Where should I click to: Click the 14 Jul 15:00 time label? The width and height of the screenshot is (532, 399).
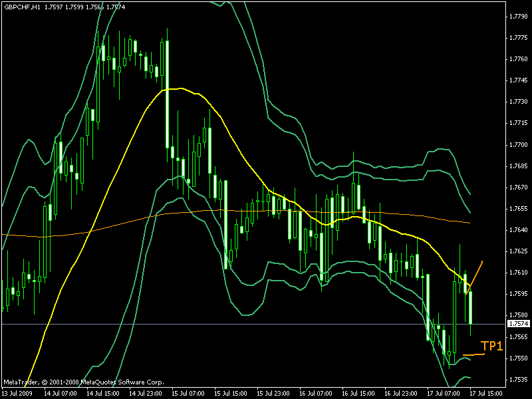click(x=103, y=394)
